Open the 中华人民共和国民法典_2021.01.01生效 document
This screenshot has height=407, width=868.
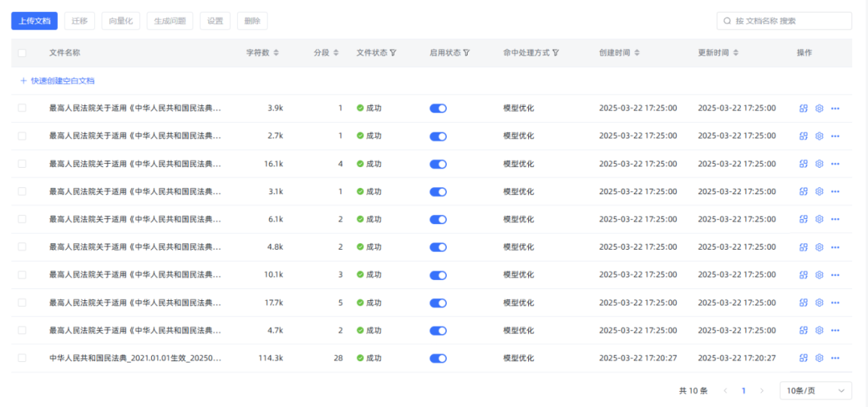coord(136,358)
